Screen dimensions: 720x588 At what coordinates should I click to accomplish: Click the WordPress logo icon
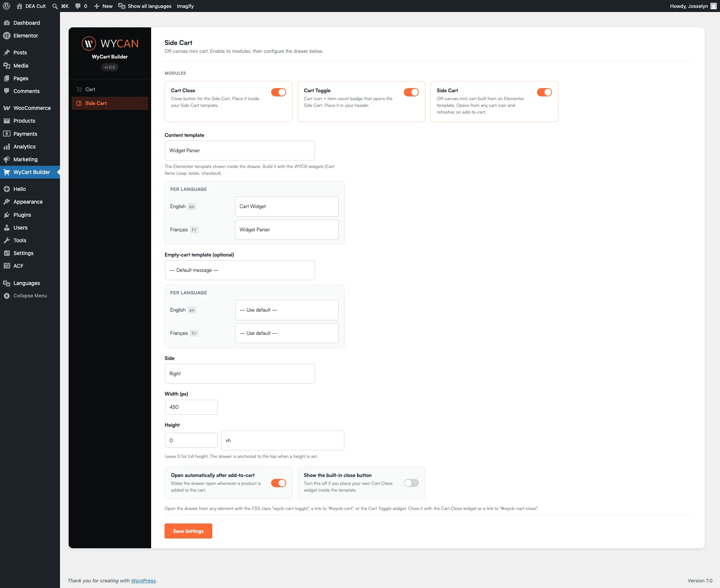point(6,6)
